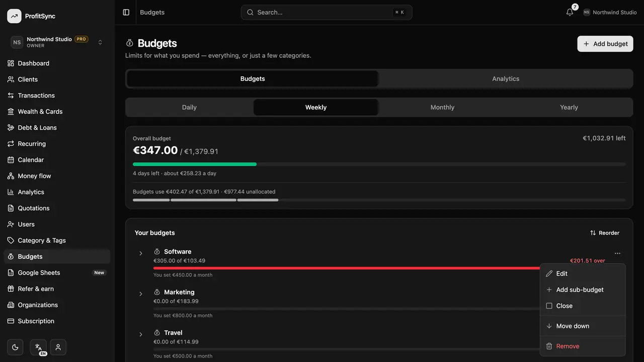Expand the Travel budget row
644x362 pixels.
[141, 334]
